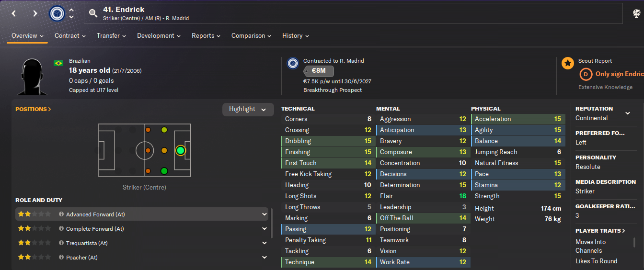Image resolution: width=644 pixels, height=270 pixels.
Task: Click the PLAYER TRAITS heading link
Action: click(600, 231)
